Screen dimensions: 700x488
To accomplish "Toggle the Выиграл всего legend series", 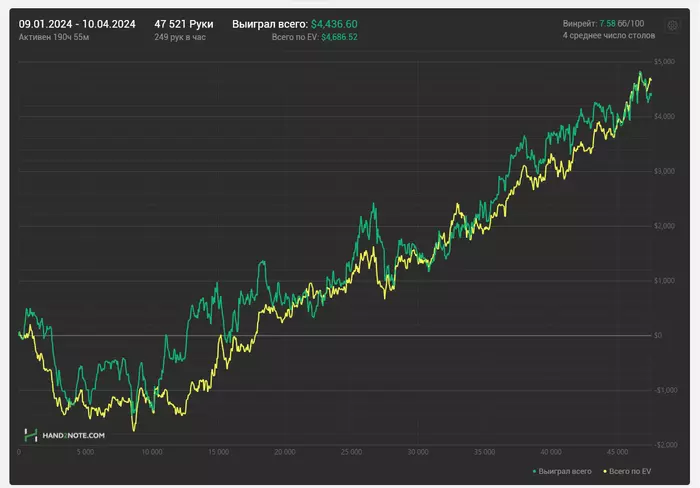I will click(x=563, y=469).
